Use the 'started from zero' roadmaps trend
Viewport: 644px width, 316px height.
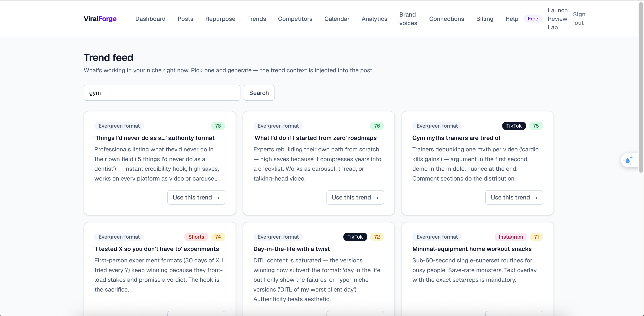(x=355, y=197)
